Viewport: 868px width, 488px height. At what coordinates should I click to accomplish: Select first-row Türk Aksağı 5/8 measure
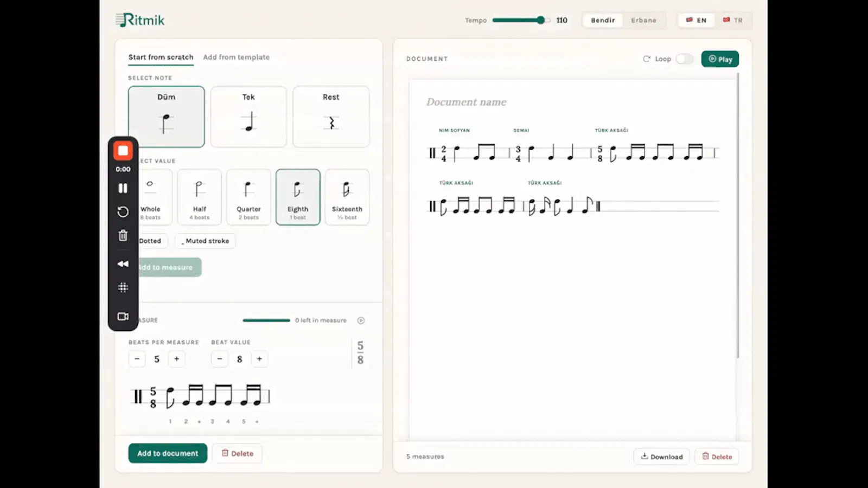coord(655,153)
